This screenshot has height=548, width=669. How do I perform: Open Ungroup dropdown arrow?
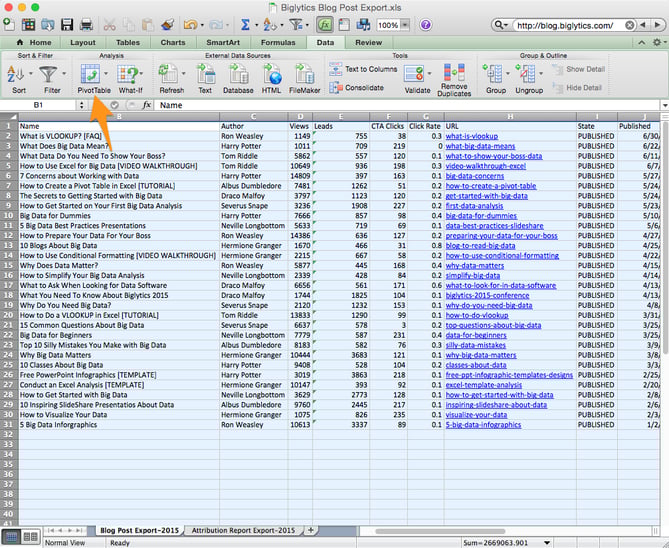click(541, 73)
